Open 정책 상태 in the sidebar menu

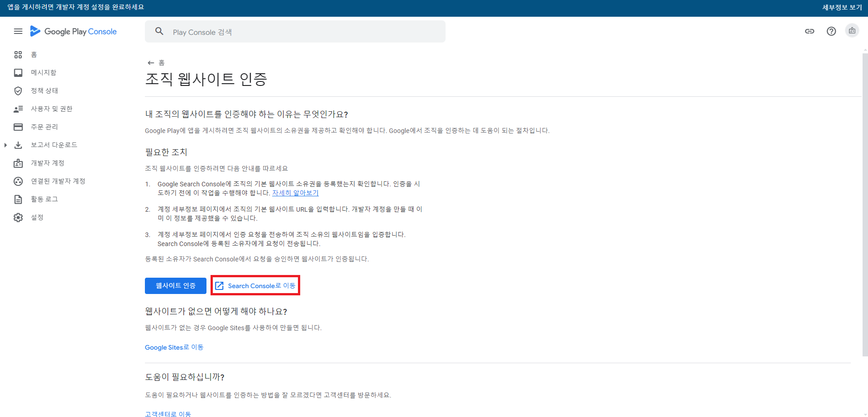(44, 91)
